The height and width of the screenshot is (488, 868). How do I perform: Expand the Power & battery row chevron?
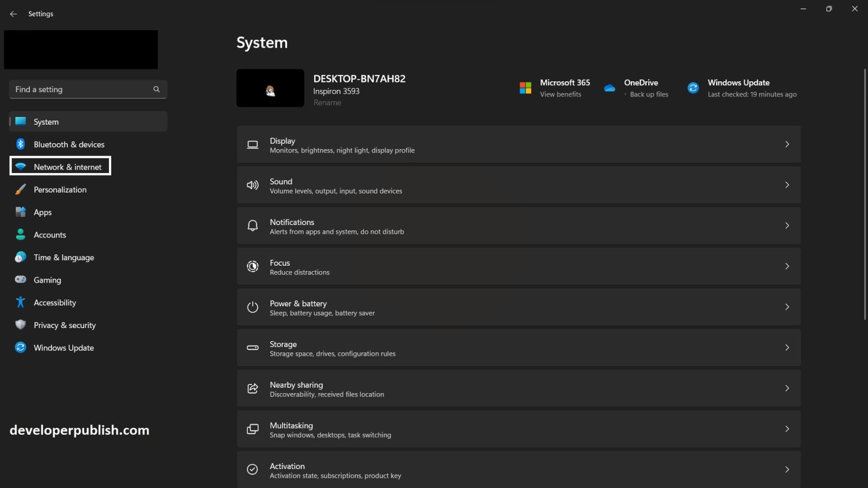coord(787,307)
